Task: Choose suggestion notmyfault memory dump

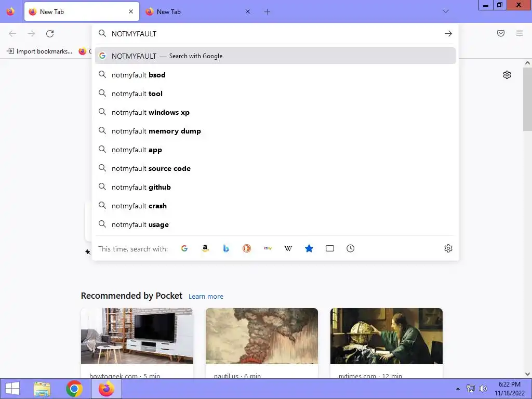Action: tap(275, 131)
